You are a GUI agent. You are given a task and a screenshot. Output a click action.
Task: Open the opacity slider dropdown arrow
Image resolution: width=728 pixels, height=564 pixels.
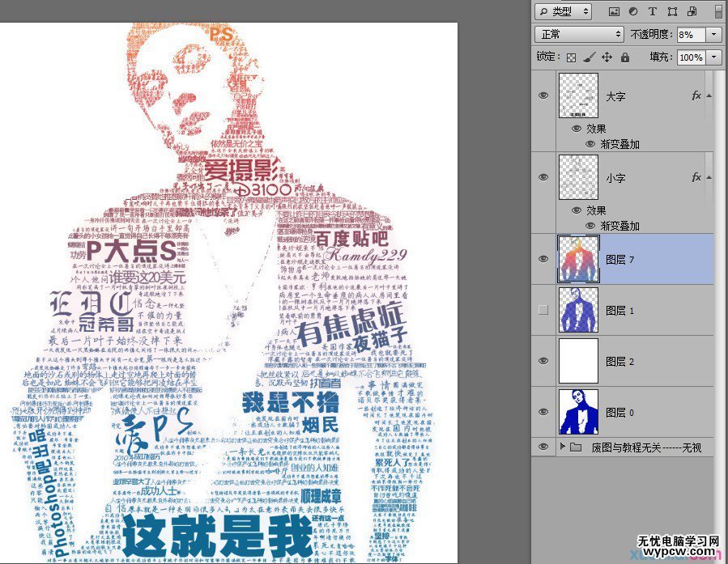(713, 34)
